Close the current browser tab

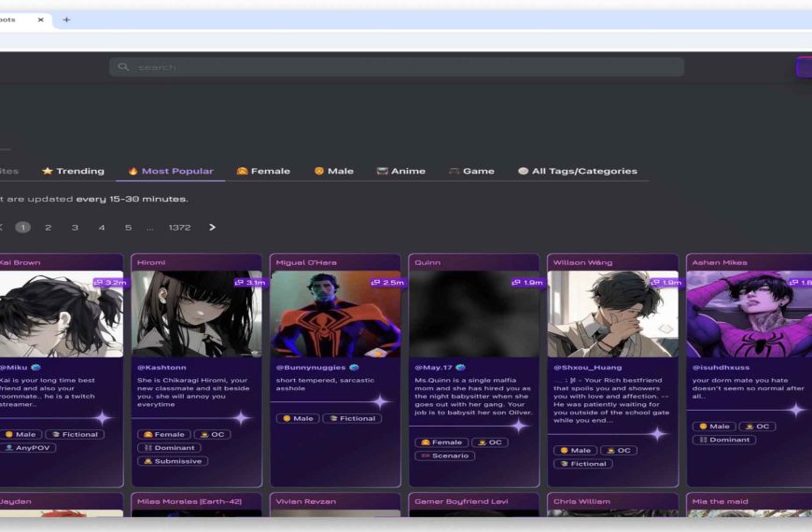pos(40,20)
